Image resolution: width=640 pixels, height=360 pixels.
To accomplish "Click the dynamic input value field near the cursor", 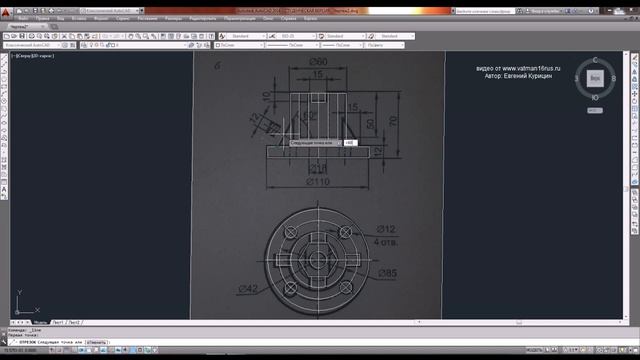I will [x=350, y=143].
